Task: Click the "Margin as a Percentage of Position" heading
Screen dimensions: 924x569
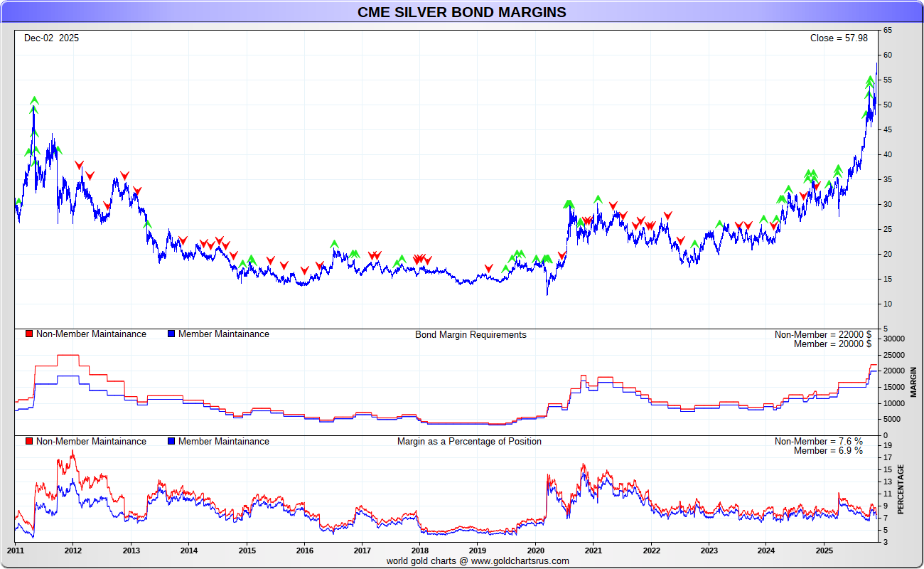Action: (469, 442)
